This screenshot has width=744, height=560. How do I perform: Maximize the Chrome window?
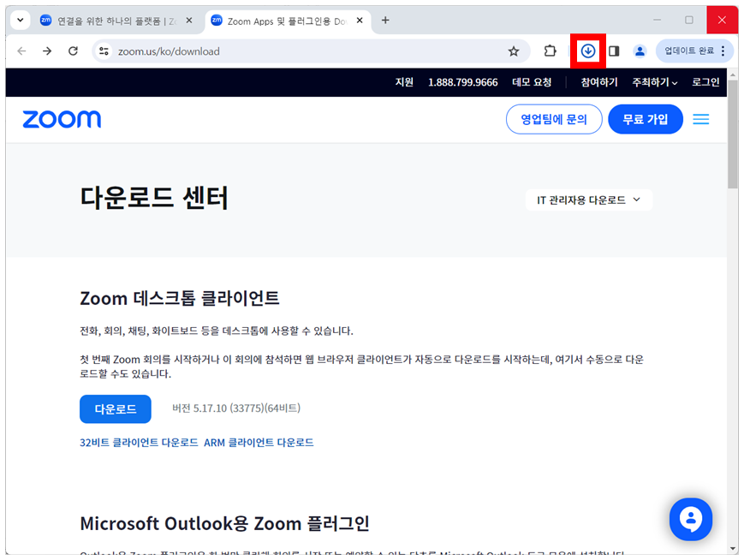pos(689,20)
